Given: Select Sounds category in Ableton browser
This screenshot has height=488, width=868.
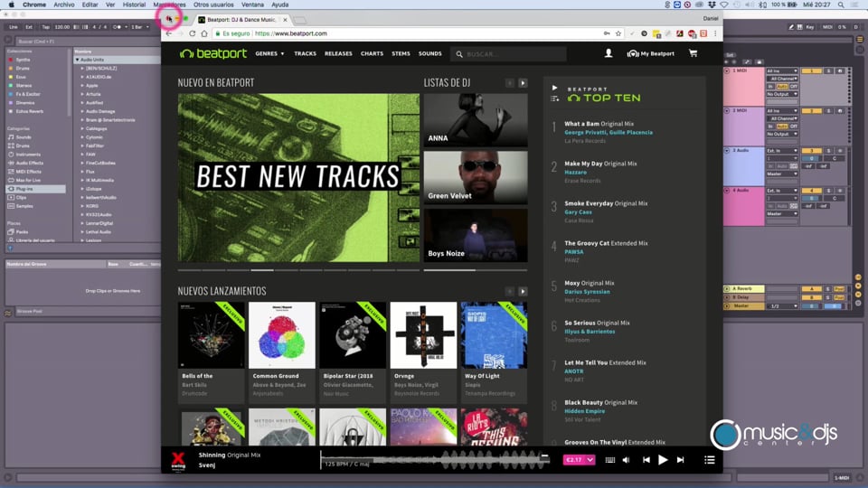Looking at the screenshot, I should tap(24, 137).
